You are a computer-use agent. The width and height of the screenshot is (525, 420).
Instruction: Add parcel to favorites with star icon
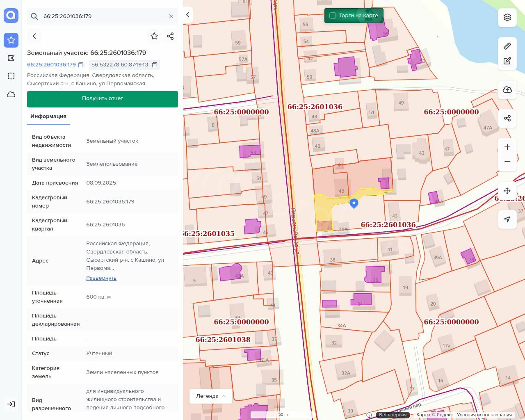click(154, 36)
